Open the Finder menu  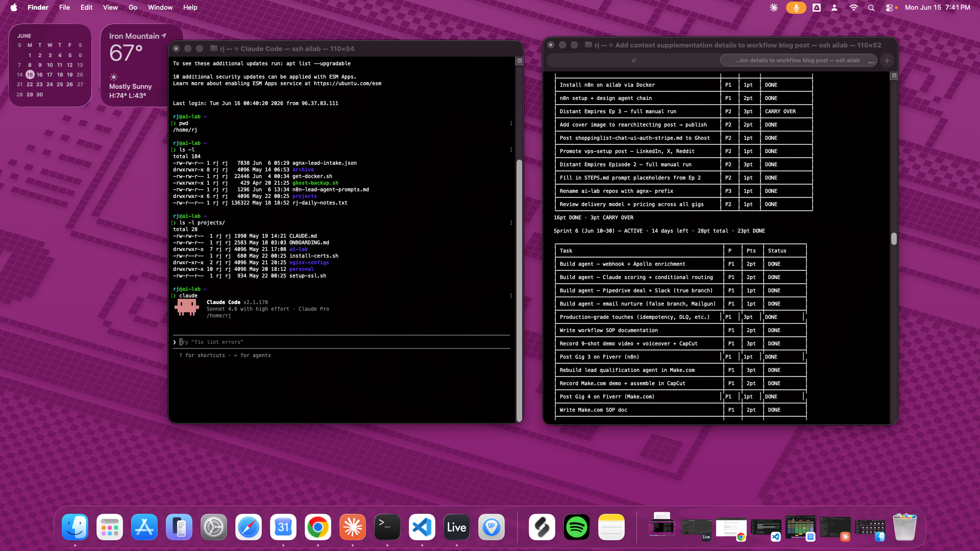coord(38,8)
